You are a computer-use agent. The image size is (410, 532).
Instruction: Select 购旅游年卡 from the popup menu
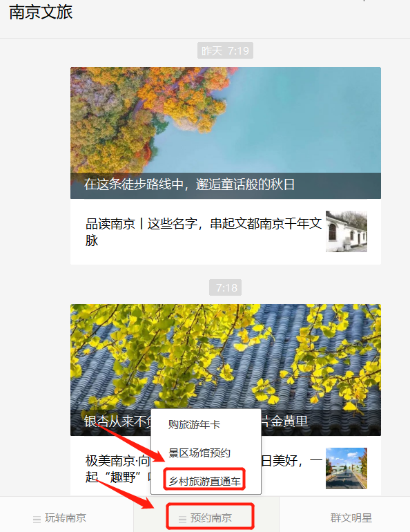point(194,424)
